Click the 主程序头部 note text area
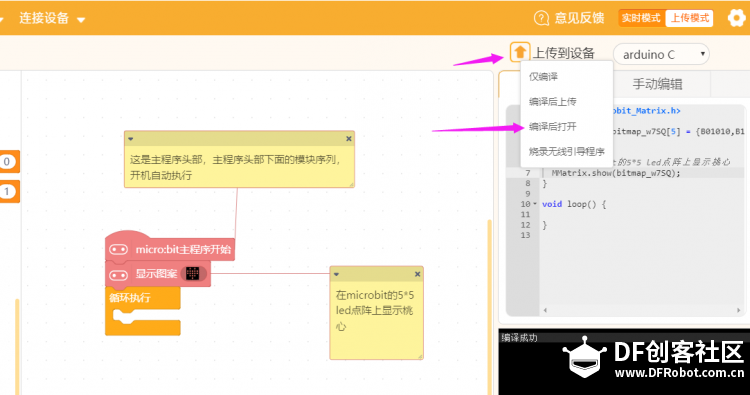The height and width of the screenshot is (395, 750). pyautogui.click(x=239, y=167)
